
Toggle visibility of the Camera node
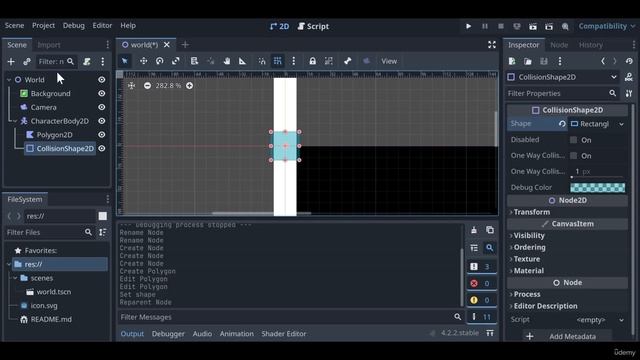tap(102, 107)
